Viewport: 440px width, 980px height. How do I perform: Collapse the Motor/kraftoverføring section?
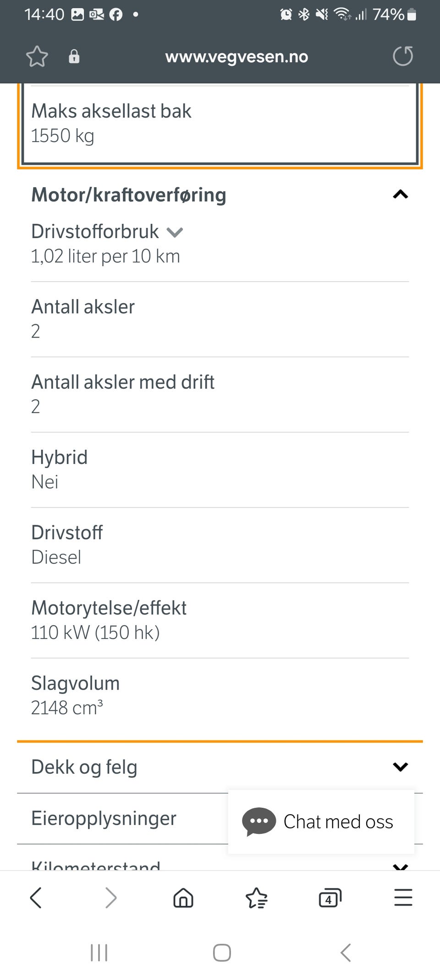400,194
